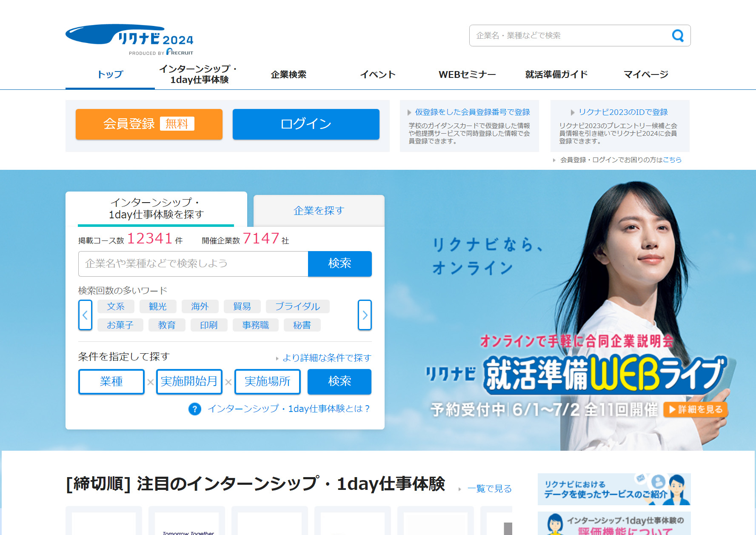Screen dimensions: 756x535
Task: Open the WEBセミナー navigation item
Action: 468,74
